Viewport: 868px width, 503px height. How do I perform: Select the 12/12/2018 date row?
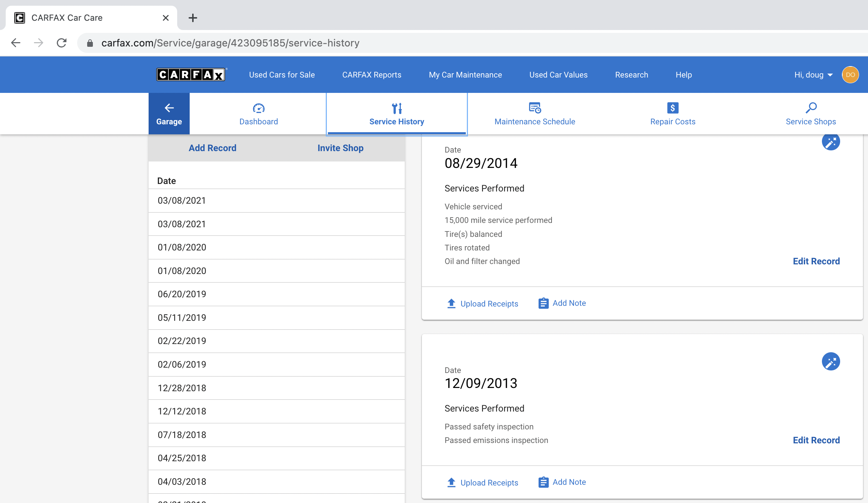click(x=276, y=411)
